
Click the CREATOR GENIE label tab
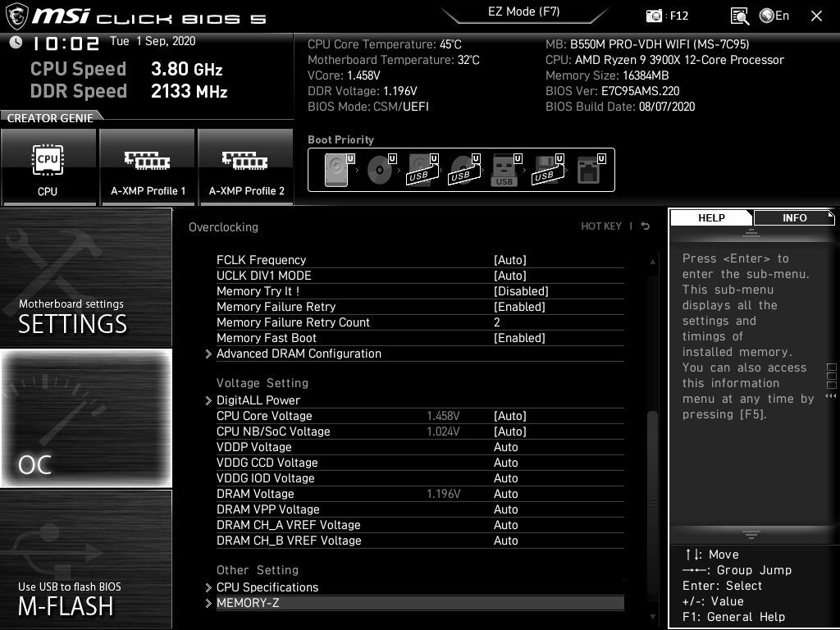point(50,118)
